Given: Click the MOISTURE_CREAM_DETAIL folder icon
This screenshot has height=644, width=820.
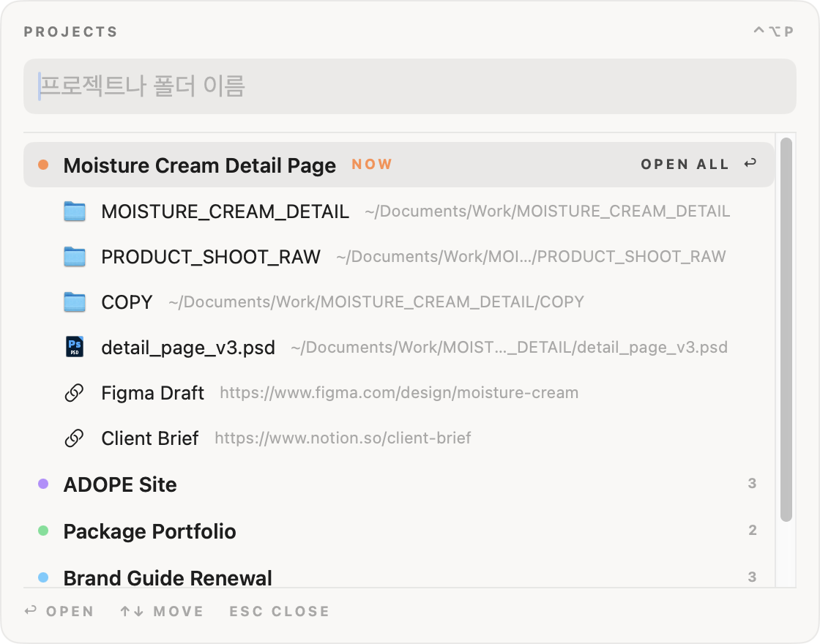Looking at the screenshot, I should pos(74,211).
